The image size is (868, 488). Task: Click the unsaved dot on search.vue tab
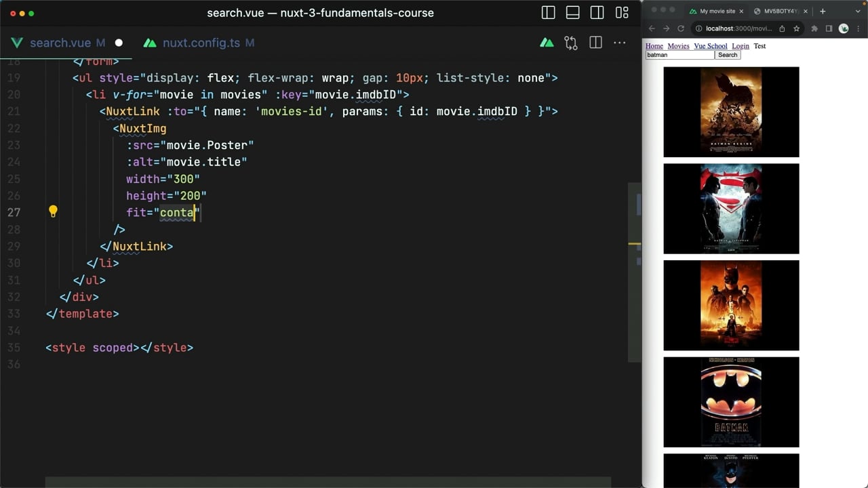pyautogui.click(x=119, y=43)
